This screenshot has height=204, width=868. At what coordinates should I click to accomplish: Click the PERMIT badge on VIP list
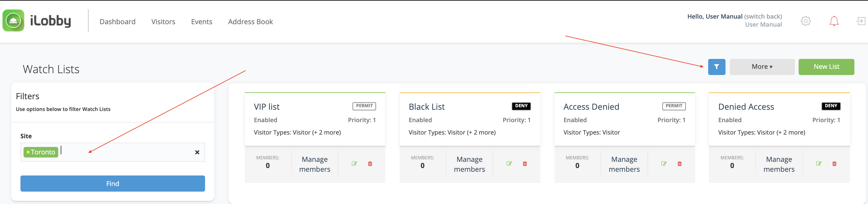point(364,106)
